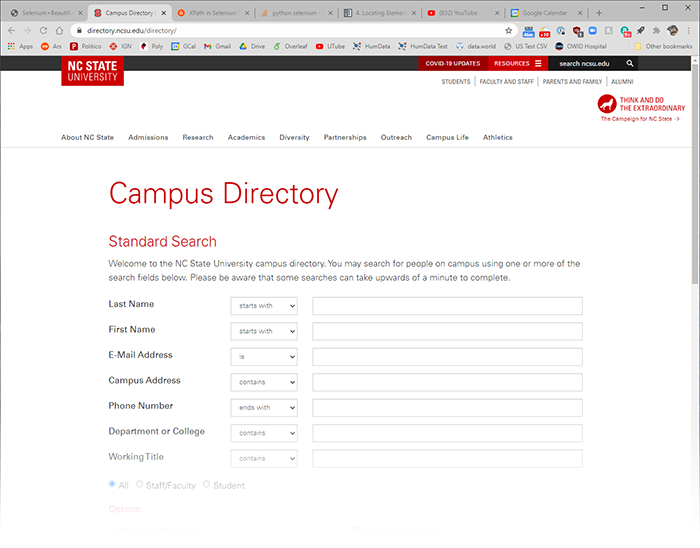Image resolution: width=700 pixels, height=548 pixels.
Task: Open a new browser tab with plus button
Action: point(599,13)
